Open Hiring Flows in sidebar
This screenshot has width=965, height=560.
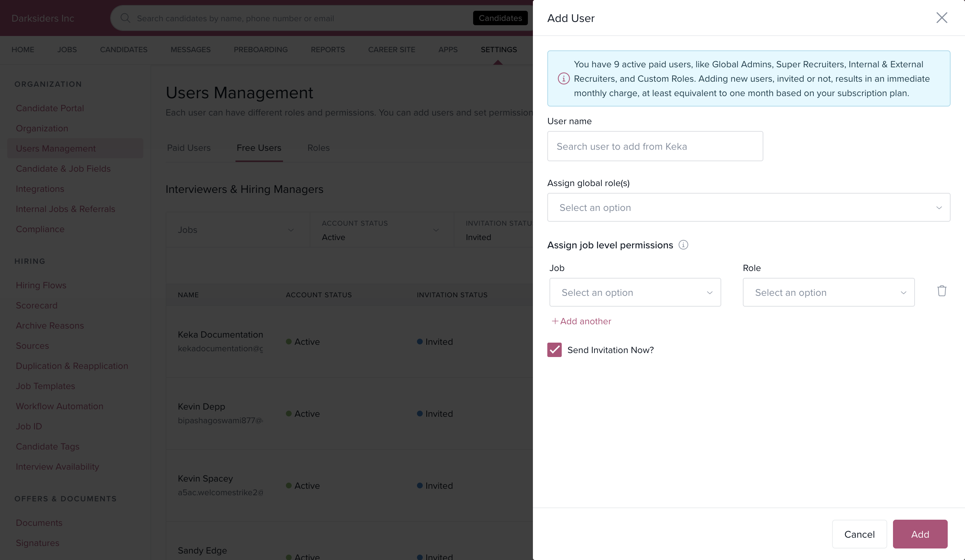pyautogui.click(x=41, y=285)
